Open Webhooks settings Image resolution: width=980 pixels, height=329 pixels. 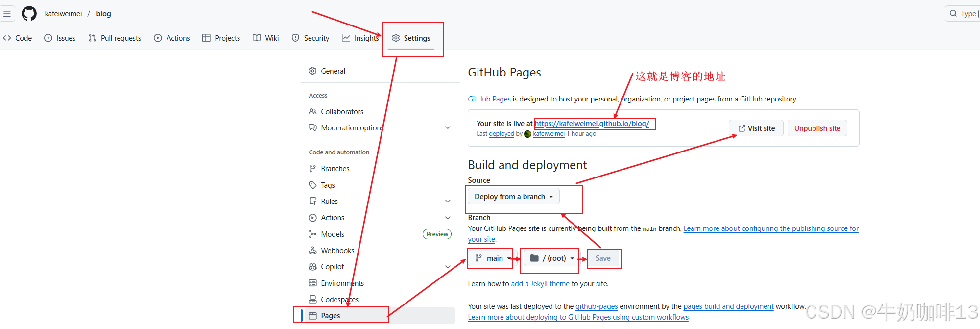(x=380, y=251)
